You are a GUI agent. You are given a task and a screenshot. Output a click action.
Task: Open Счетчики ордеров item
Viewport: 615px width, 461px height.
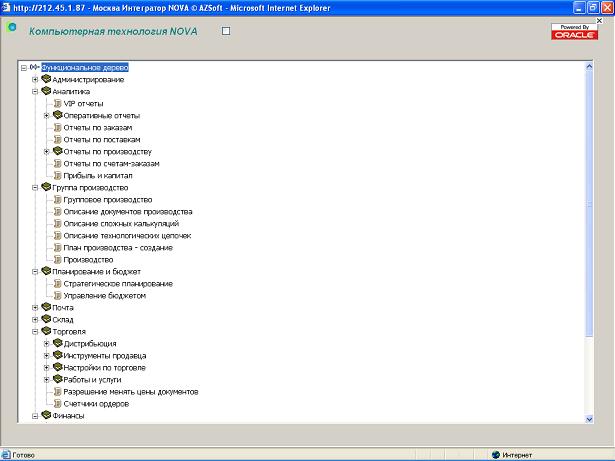point(96,404)
